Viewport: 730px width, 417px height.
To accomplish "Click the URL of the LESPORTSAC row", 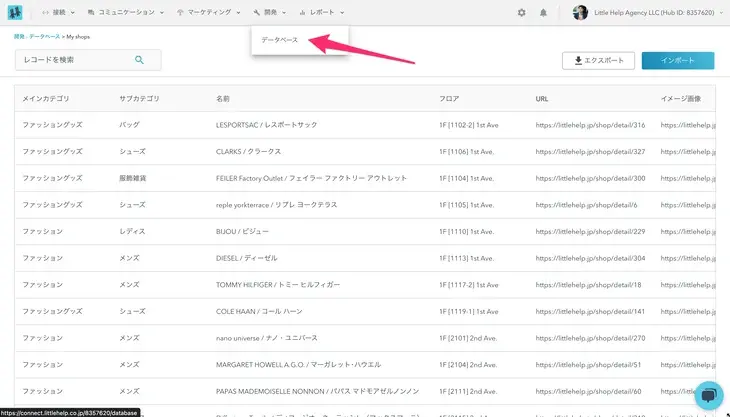I will point(590,125).
